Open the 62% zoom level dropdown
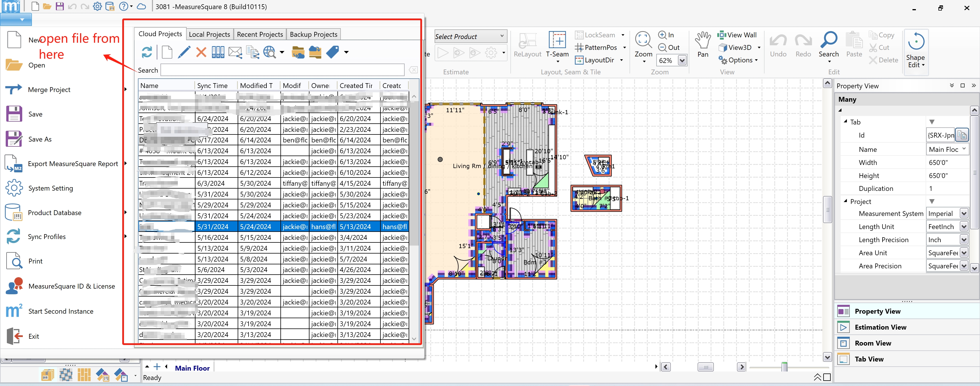The width and height of the screenshot is (980, 386). click(682, 60)
